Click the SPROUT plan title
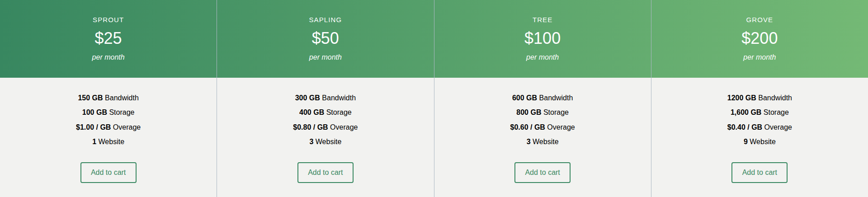 108,20
